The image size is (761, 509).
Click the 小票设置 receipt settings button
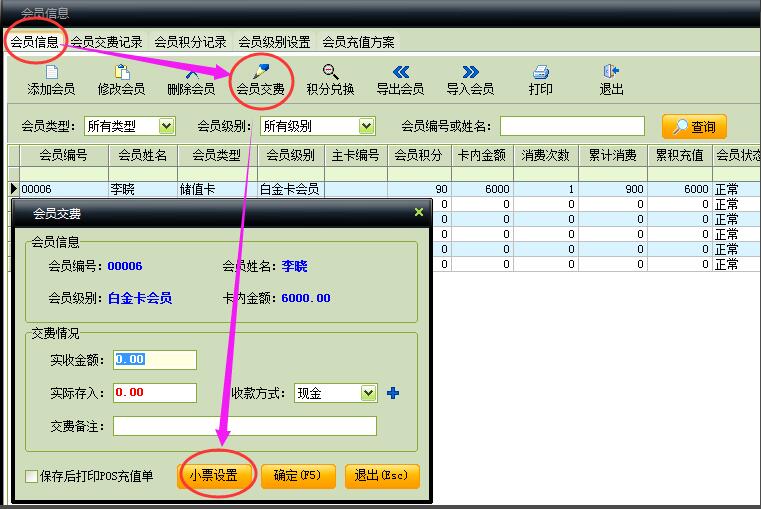click(x=214, y=476)
